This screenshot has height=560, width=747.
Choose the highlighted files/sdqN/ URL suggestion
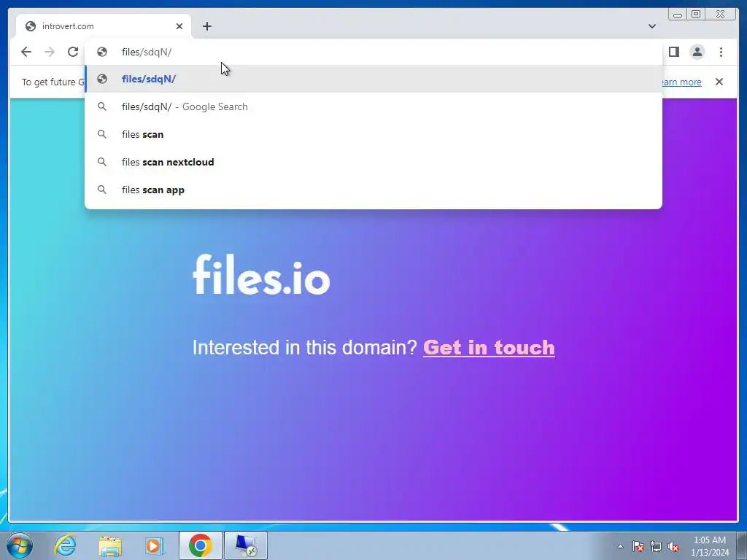coord(373,79)
